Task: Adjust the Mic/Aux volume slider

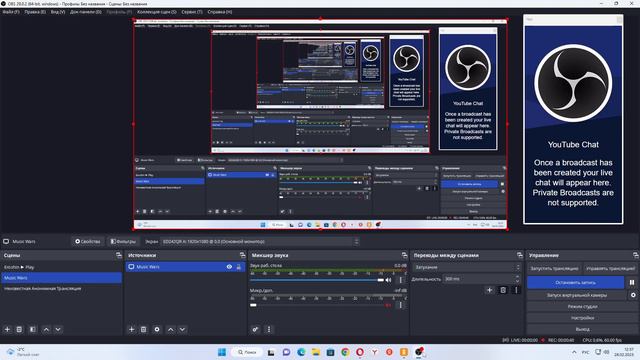Action: pyautogui.click(x=317, y=305)
